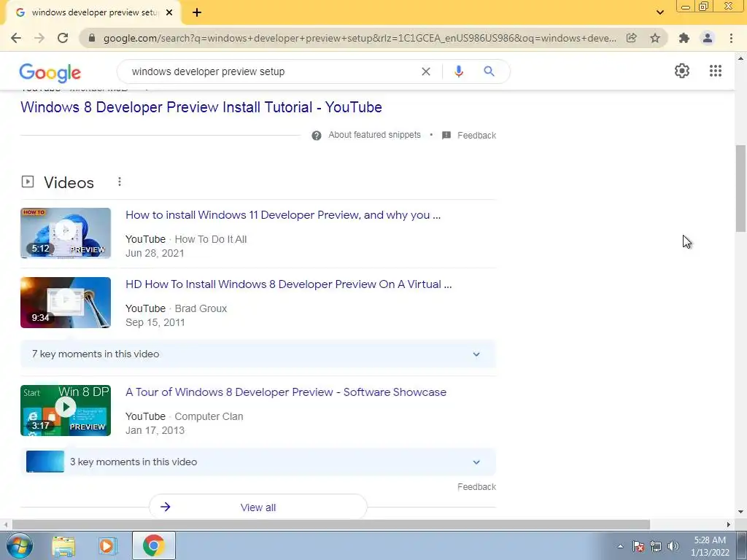Play the 9:34 video thumbnail
Screen dimensions: 747x560
pos(66,303)
